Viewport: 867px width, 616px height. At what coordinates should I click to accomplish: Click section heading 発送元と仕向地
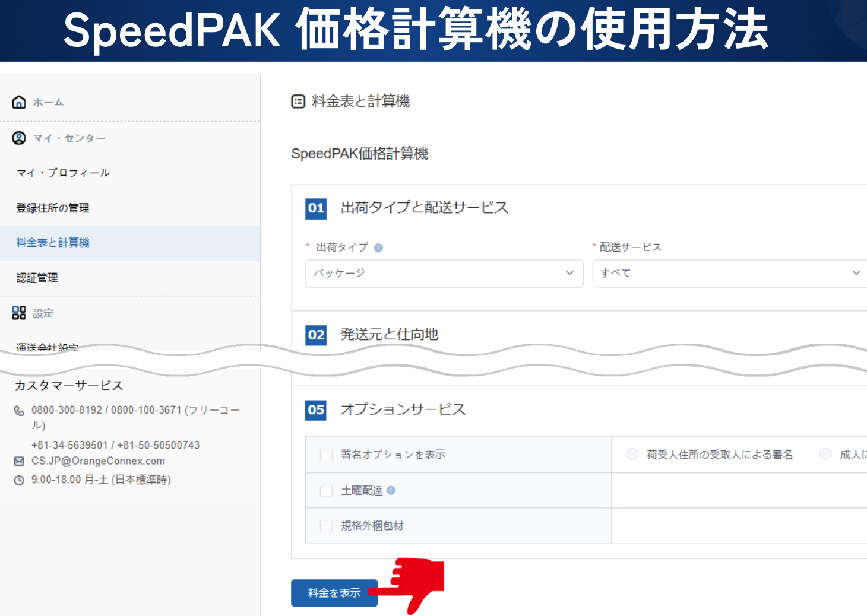pyautogui.click(x=390, y=334)
